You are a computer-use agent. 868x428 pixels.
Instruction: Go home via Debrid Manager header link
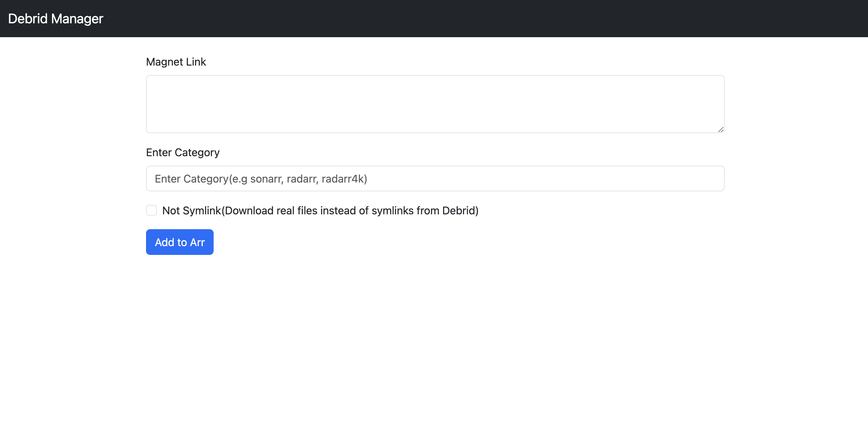point(55,19)
